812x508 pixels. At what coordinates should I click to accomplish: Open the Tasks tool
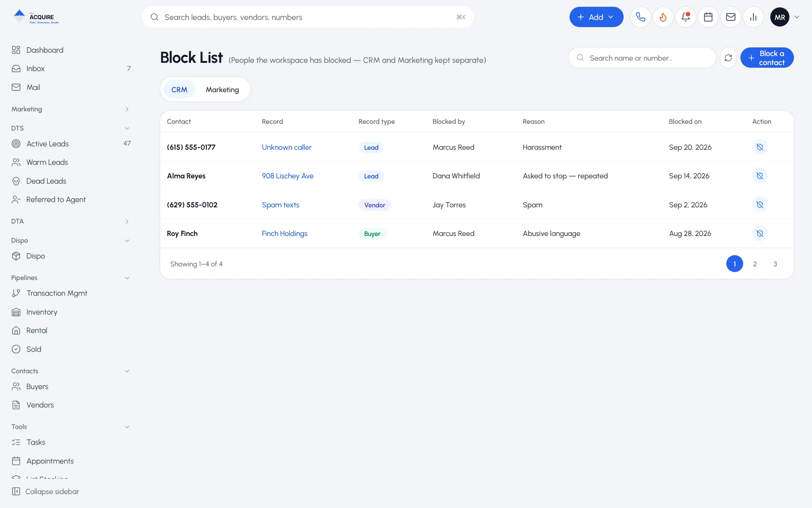click(71, 442)
